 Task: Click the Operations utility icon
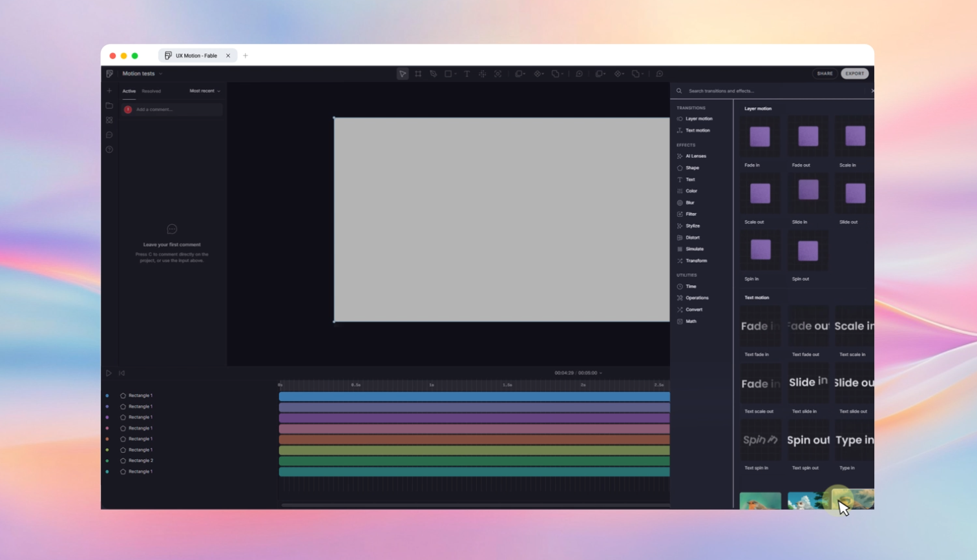tap(680, 298)
